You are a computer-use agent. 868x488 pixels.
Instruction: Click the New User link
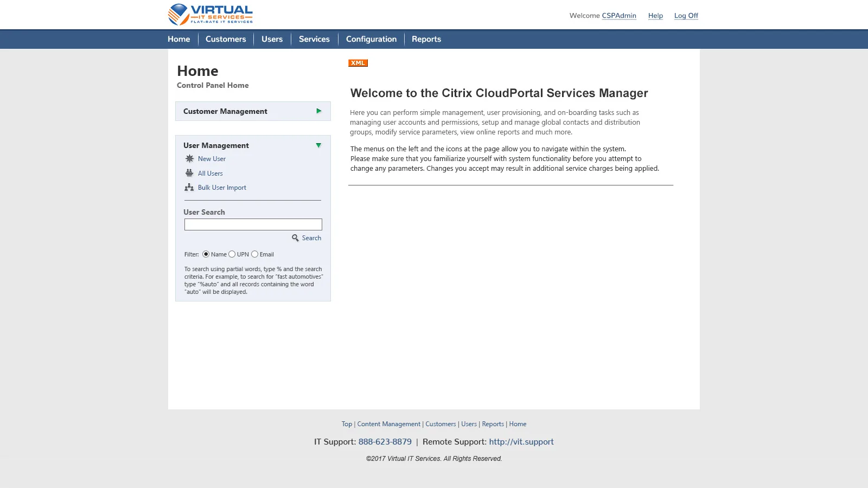pyautogui.click(x=212, y=159)
